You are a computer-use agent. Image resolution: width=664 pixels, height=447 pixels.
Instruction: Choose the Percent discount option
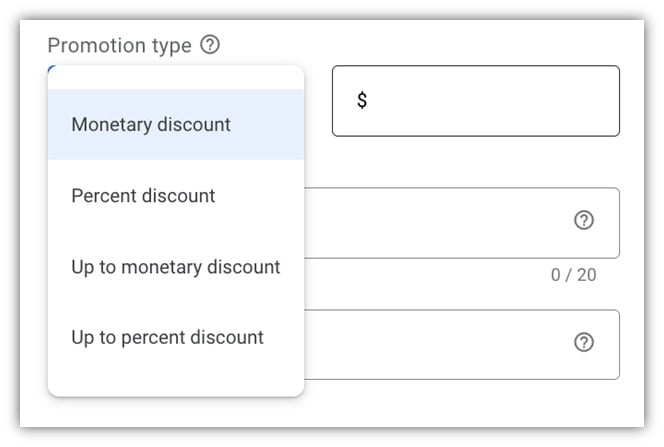point(143,196)
